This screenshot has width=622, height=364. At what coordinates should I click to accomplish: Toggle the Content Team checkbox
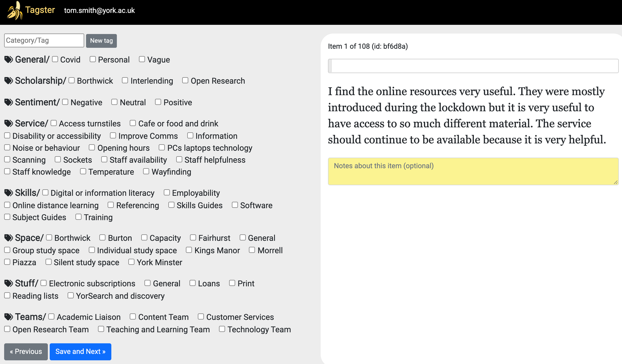click(133, 317)
